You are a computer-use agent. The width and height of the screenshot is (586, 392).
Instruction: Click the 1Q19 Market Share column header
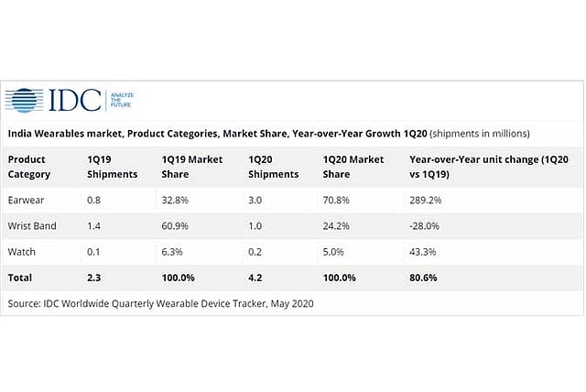click(x=191, y=165)
